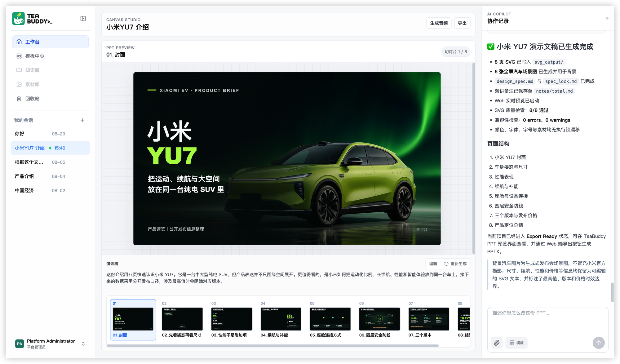620x364 pixels.
Task: Select the 小米YU7 介绍 conversation
Action: [x=51, y=148]
